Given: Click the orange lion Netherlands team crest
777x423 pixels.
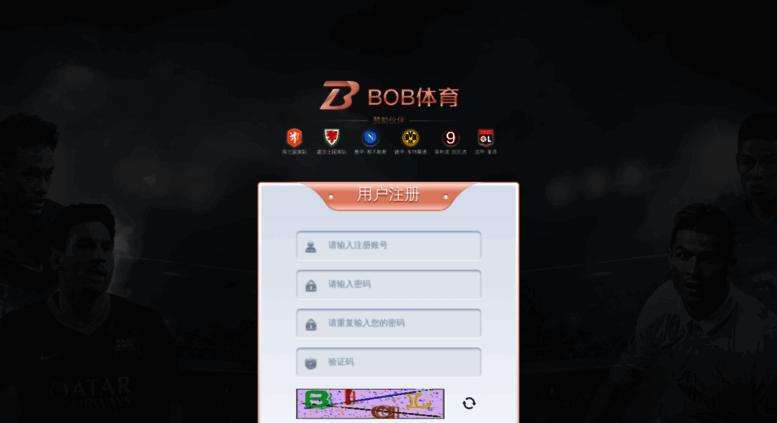Looking at the screenshot, I should tap(294, 138).
